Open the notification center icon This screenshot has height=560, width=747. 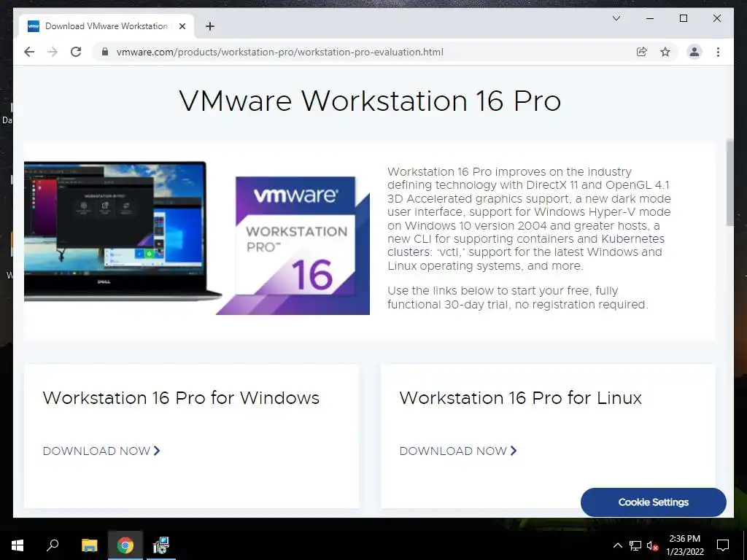723,545
